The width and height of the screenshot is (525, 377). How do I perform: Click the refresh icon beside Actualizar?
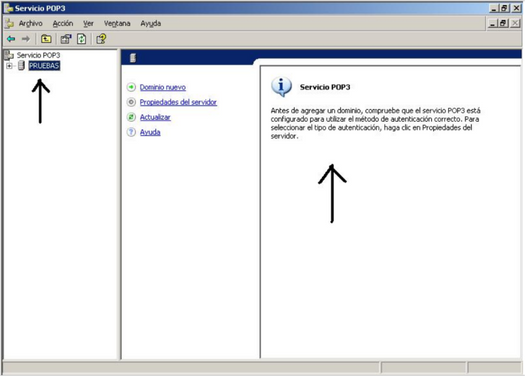131,117
